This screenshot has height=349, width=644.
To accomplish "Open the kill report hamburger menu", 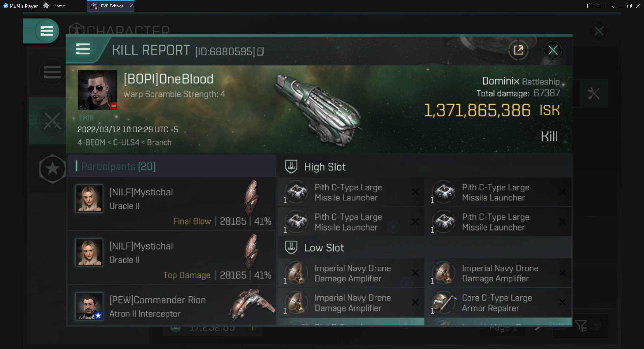I will tap(83, 49).
